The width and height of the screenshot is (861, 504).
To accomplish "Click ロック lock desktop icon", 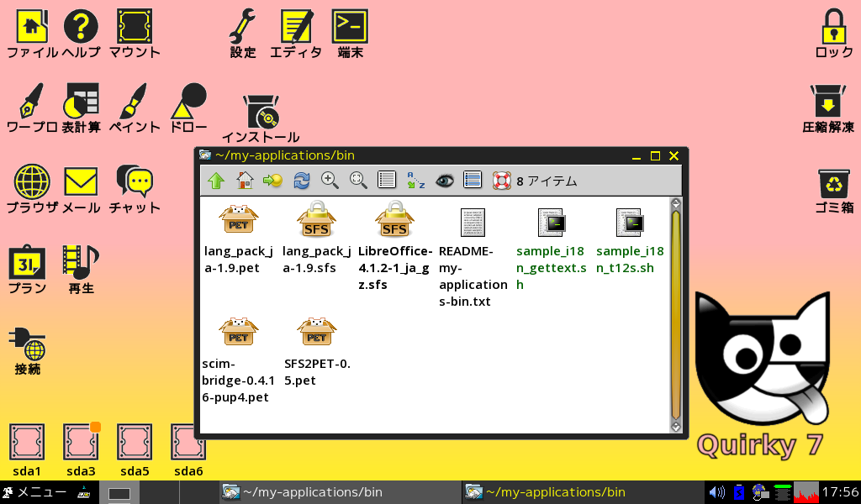I will tap(833, 34).
